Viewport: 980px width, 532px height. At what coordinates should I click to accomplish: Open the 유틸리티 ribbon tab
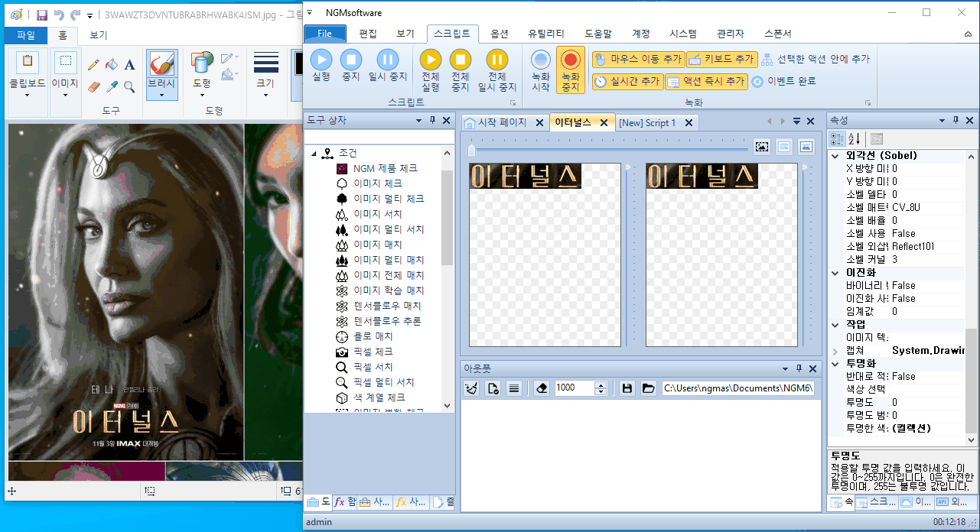pyautogui.click(x=546, y=34)
